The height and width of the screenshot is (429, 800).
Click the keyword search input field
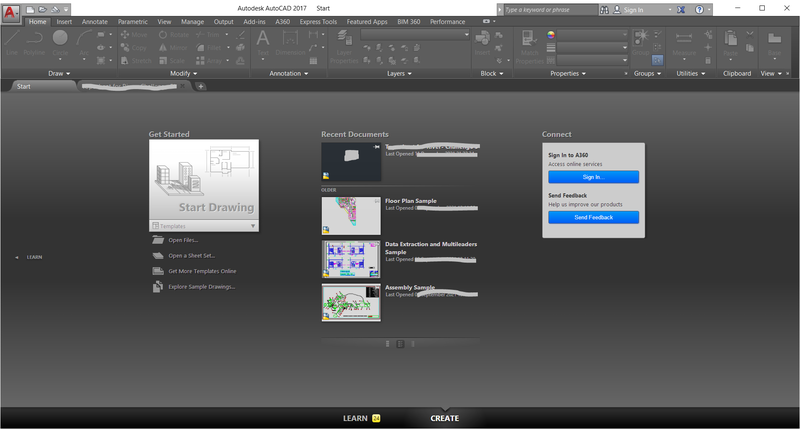pos(551,10)
